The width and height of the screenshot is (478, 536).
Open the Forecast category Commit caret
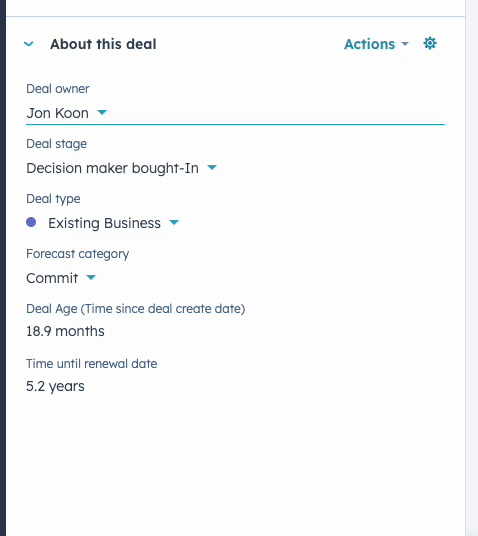(91, 277)
